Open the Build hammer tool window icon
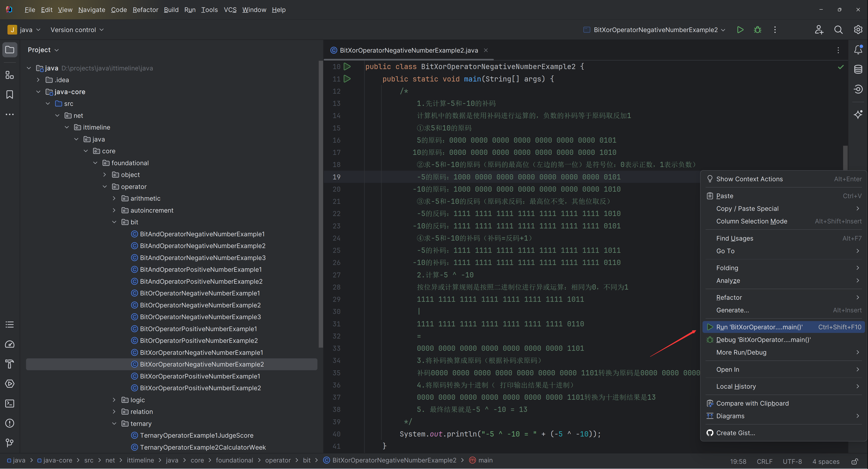 click(10, 364)
